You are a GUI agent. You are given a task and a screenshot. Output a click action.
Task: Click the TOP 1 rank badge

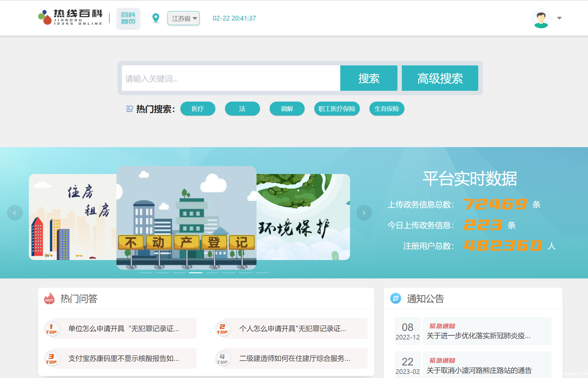click(x=52, y=329)
